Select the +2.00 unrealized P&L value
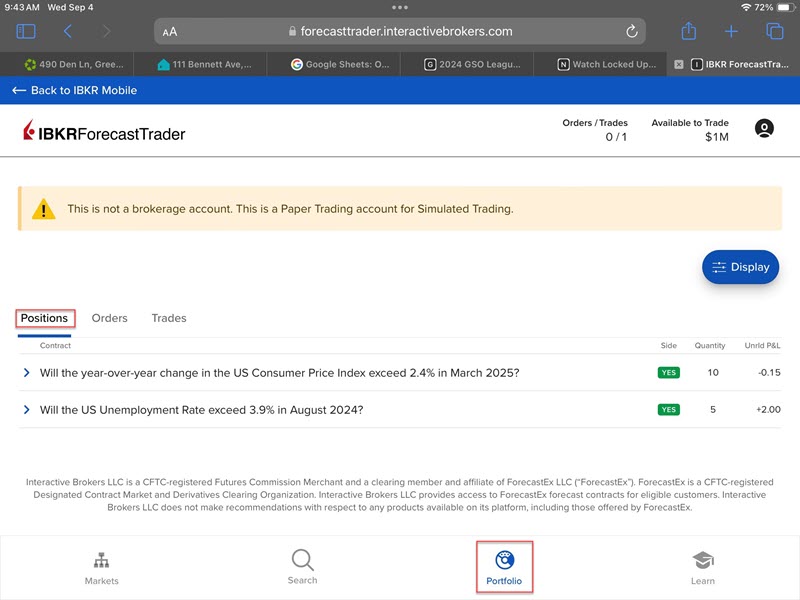Image resolution: width=800 pixels, height=600 pixels. point(768,409)
